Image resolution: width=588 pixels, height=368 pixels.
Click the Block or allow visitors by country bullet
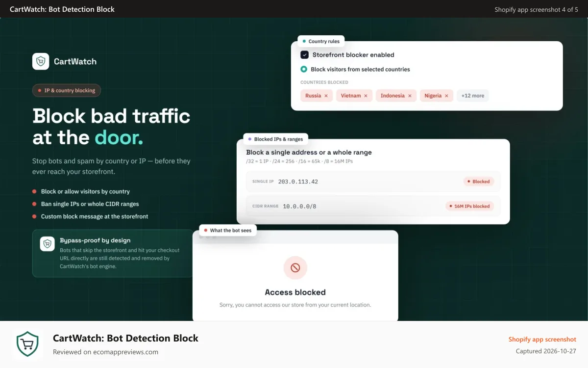click(85, 191)
